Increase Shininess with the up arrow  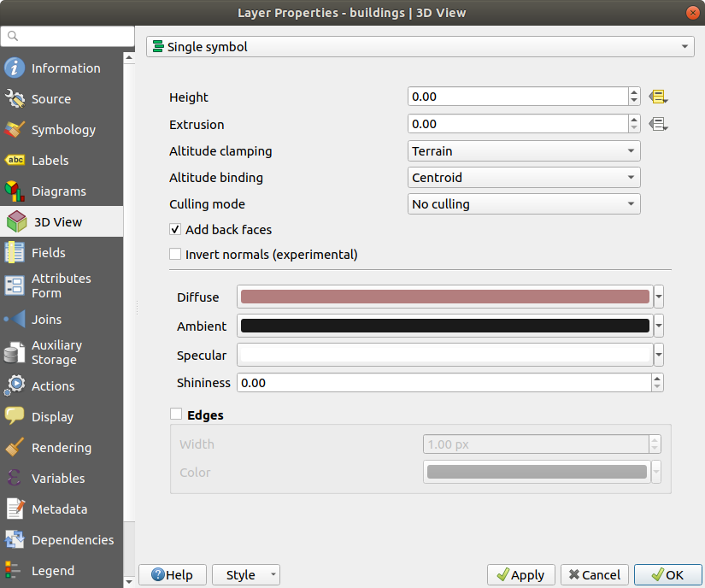click(657, 378)
